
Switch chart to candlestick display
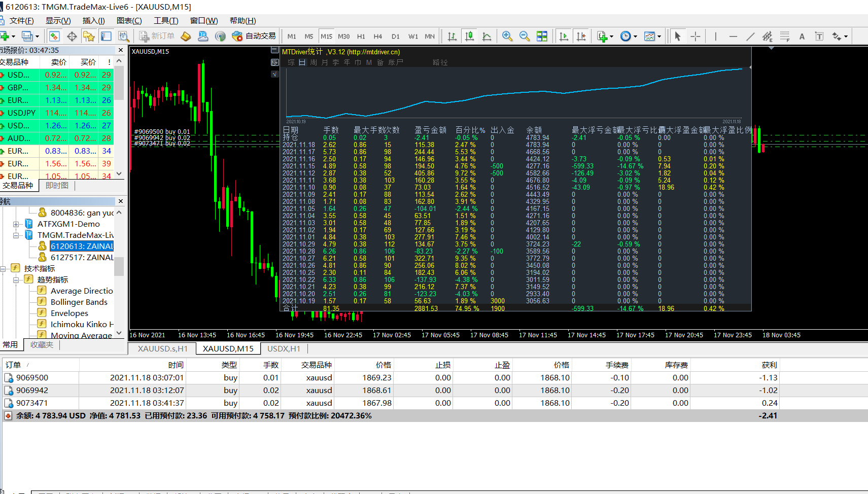(x=469, y=36)
